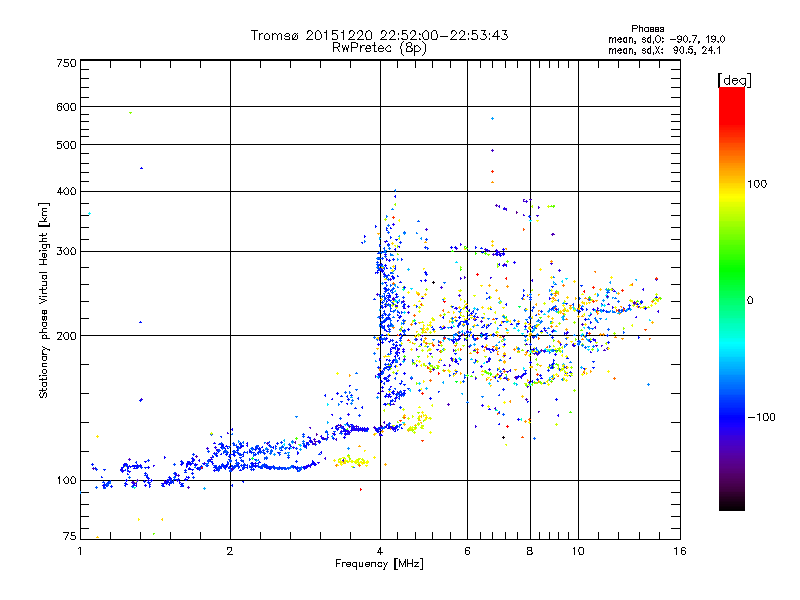
Task: Click y-axis tick label "75"
Action: point(70,536)
